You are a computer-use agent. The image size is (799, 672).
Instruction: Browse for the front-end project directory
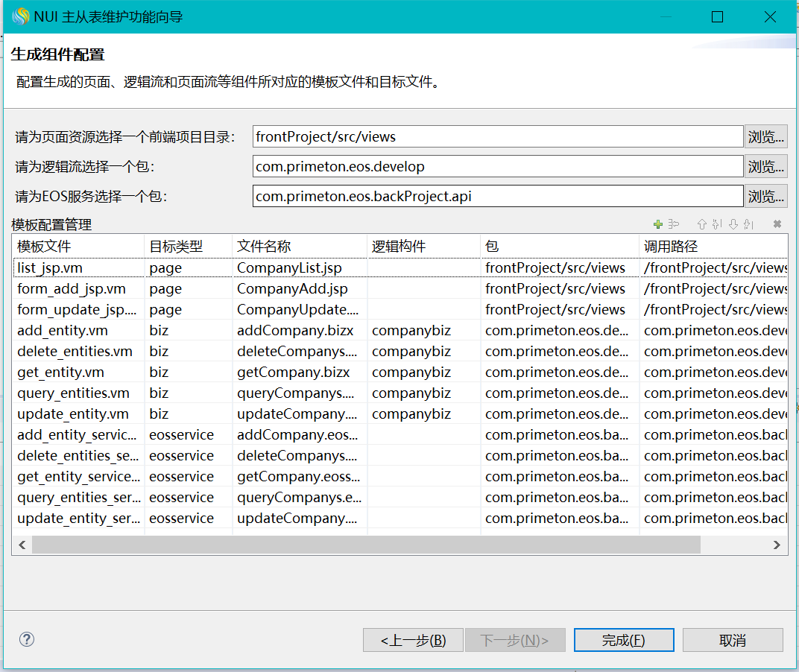[766, 136]
